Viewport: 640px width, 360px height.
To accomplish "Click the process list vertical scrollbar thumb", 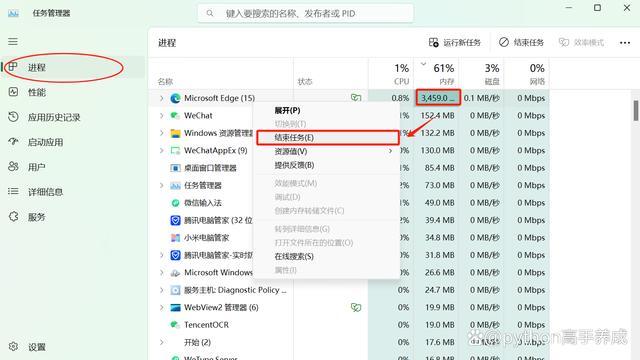I will coord(636,111).
